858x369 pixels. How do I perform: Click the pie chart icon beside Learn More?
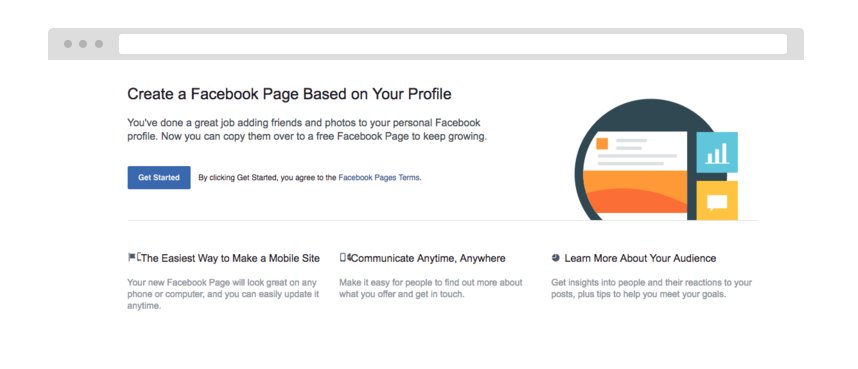[x=555, y=257]
